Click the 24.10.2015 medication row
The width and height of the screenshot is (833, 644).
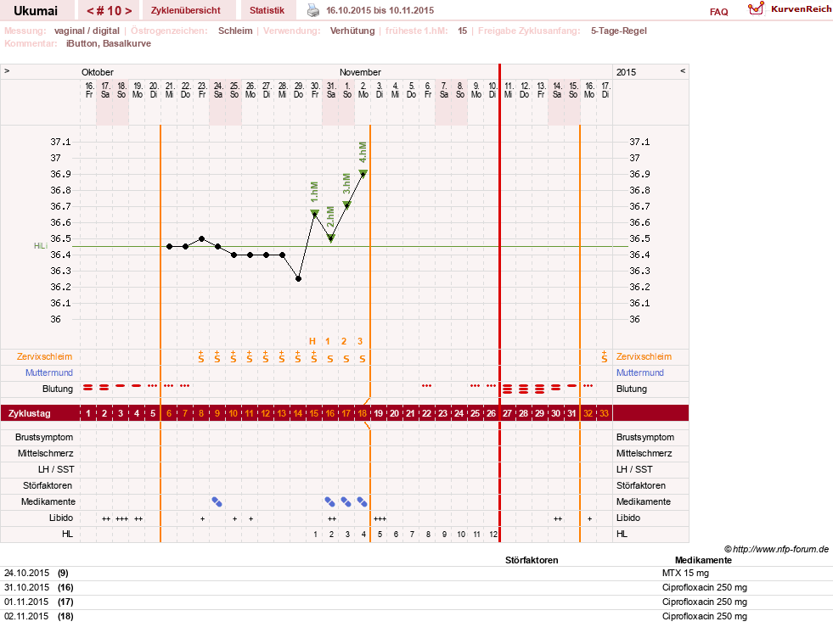(x=416, y=574)
